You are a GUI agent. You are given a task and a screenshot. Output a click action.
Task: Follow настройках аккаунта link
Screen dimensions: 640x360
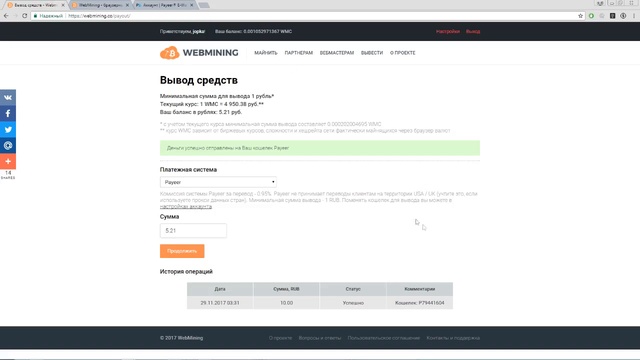click(x=186, y=207)
